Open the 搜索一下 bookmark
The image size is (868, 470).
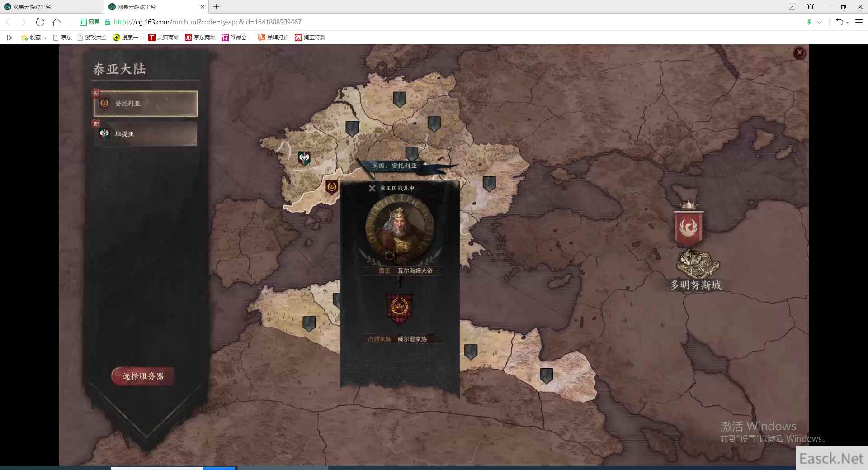pos(128,38)
